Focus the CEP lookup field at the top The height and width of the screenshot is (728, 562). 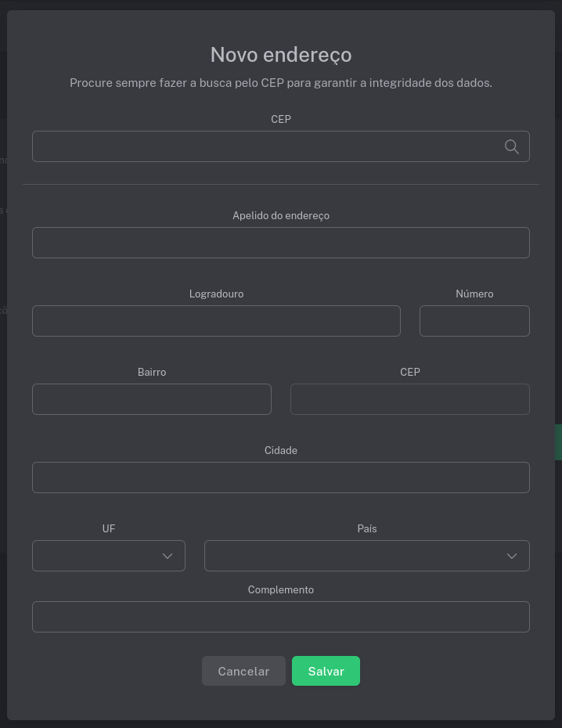[266, 146]
